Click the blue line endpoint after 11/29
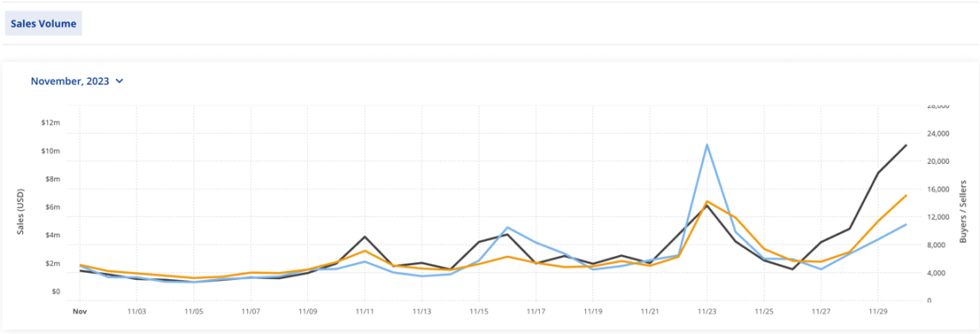This screenshot has height=334, width=980. point(906,224)
